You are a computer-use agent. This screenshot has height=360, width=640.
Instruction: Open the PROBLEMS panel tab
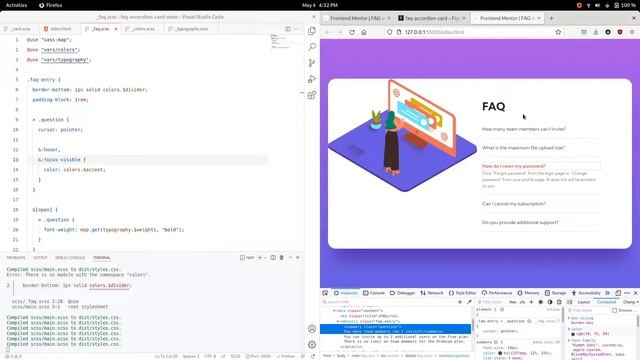click(16, 258)
